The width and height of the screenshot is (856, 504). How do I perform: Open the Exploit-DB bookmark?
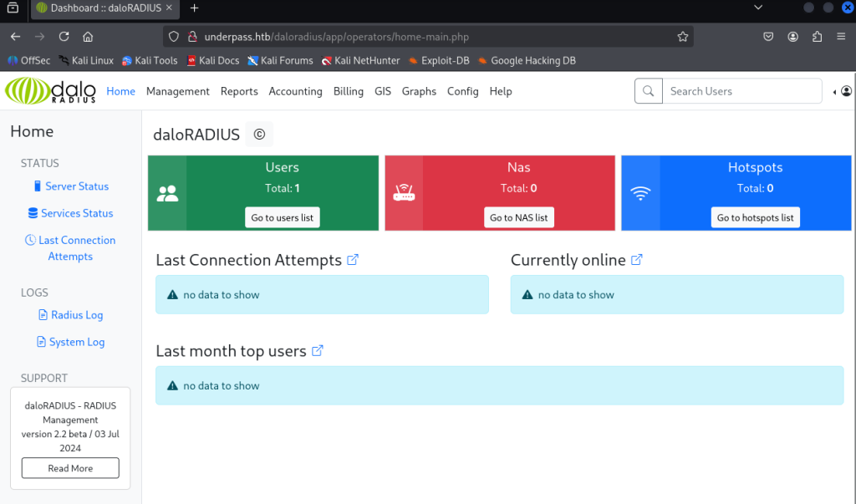[x=440, y=60]
